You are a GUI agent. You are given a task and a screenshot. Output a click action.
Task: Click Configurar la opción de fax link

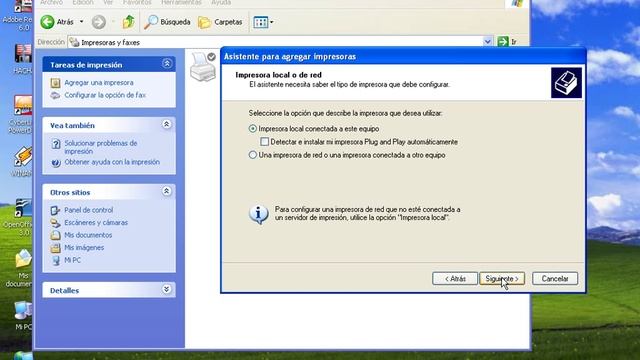(105, 95)
